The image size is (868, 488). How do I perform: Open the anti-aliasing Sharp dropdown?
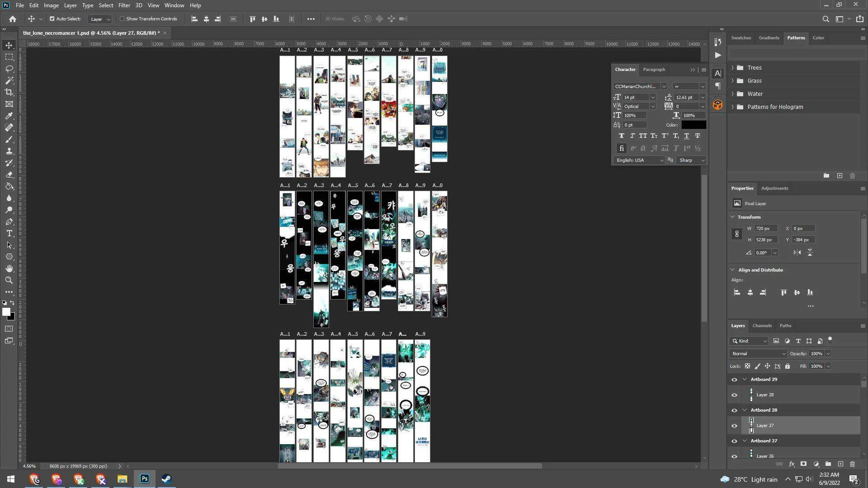tap(691, 160)
